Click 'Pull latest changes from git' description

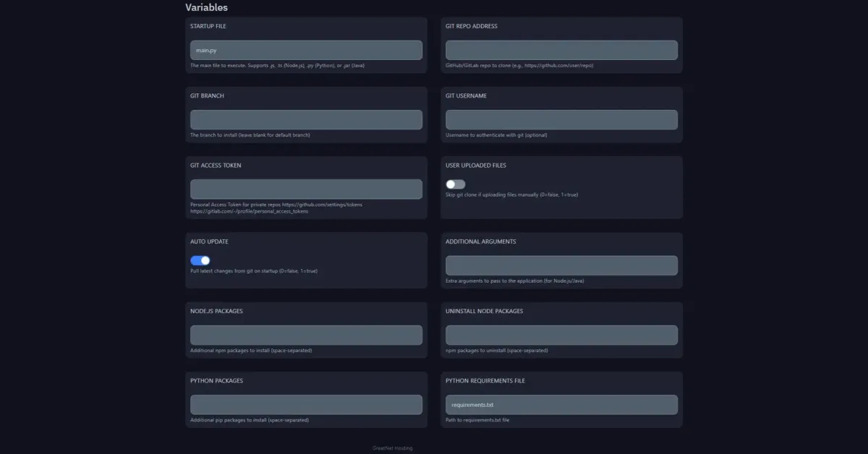254,270
